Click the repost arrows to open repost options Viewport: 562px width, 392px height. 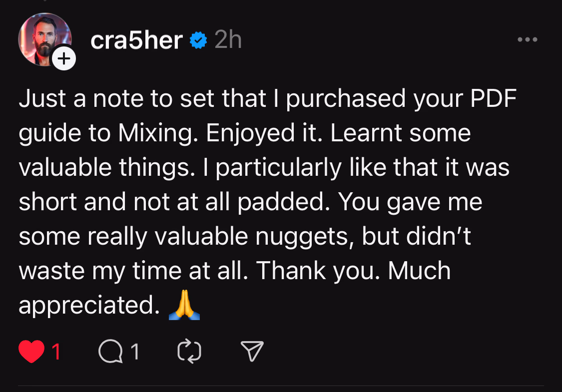click(190, 351)
